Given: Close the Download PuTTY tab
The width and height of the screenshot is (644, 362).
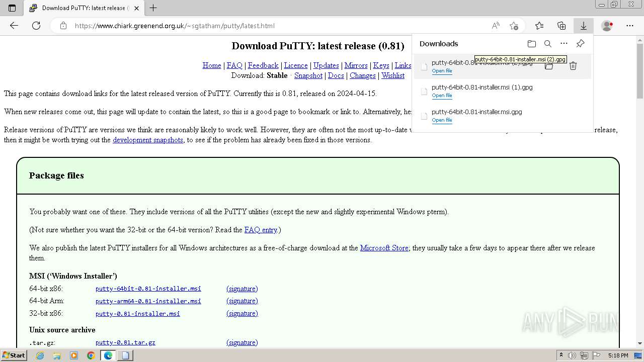Looking at the screenshot, I should (136, 8).
